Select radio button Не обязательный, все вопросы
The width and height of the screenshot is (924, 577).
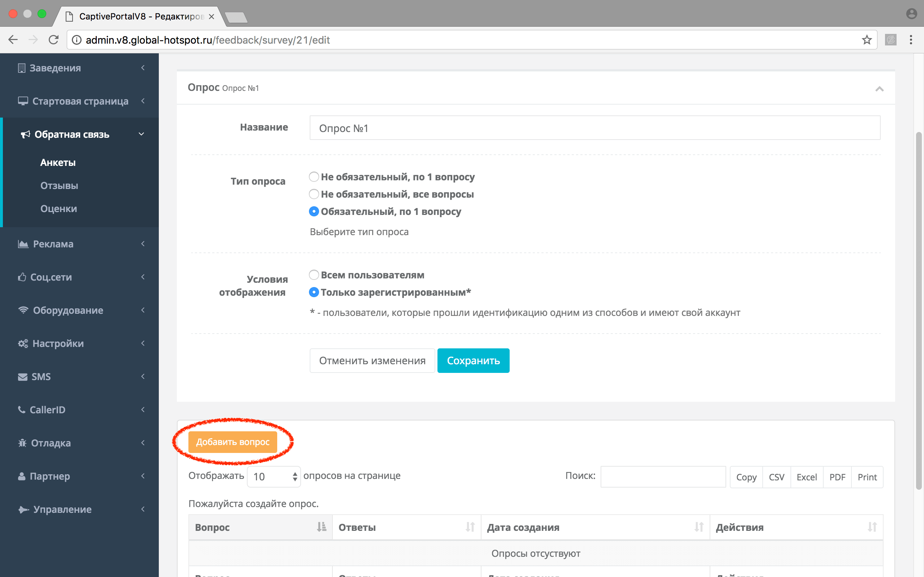[x=313, y=193]
